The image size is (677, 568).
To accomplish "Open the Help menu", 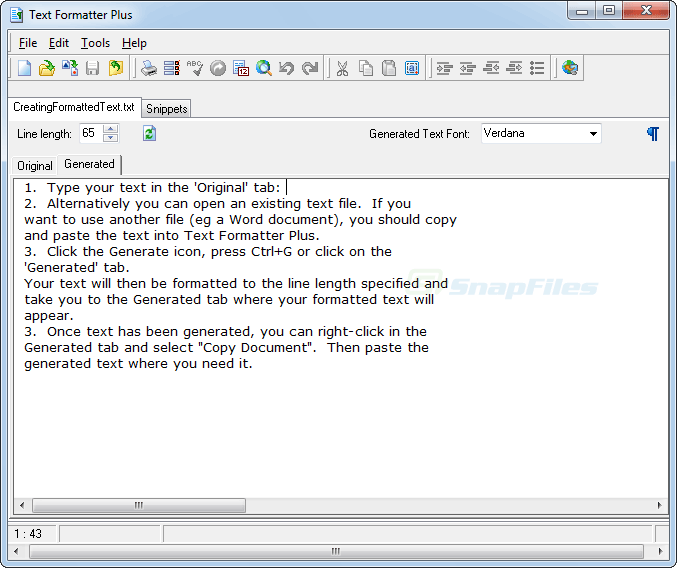I will pos(134,43).
